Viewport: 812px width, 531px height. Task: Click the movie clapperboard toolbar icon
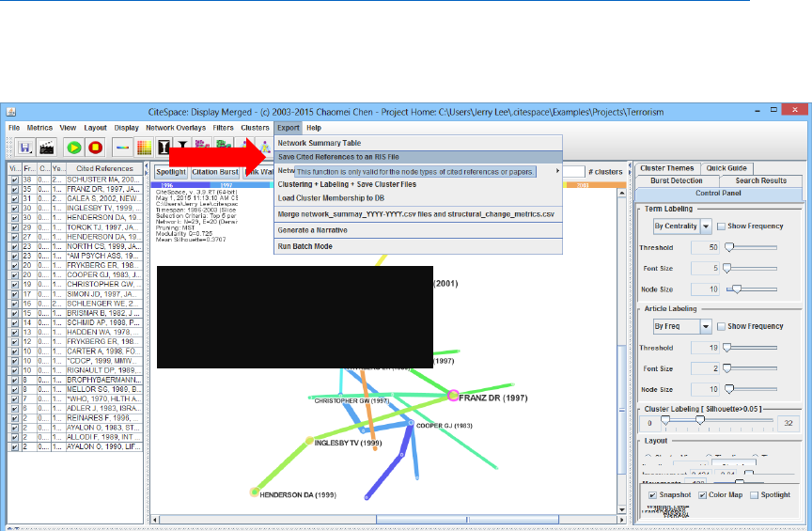tap(47, 148)
